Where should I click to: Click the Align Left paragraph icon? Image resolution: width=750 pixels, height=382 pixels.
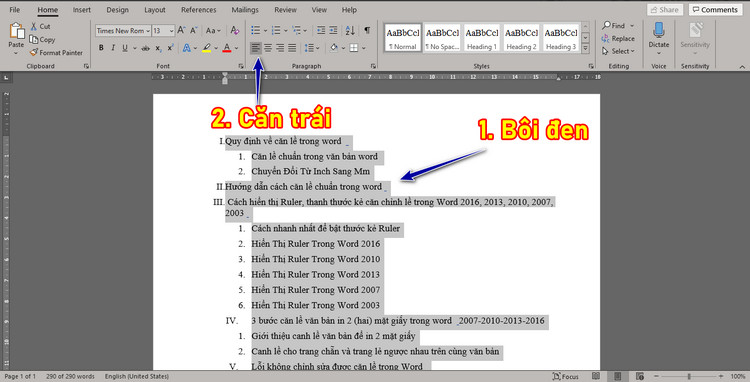(256, 48)
